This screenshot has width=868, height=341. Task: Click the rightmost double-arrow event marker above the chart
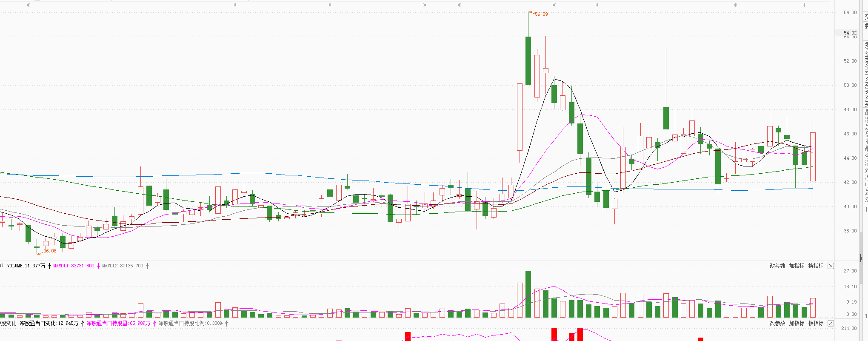point(804,5)
